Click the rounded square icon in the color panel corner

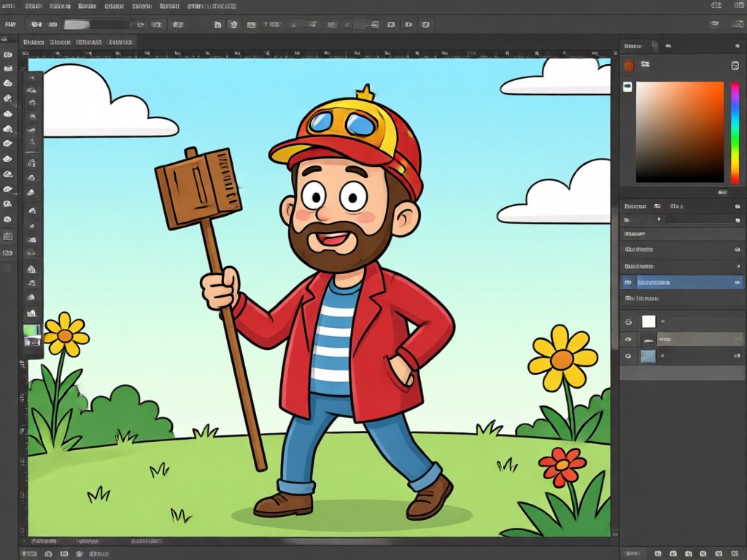tap(735, 65)
